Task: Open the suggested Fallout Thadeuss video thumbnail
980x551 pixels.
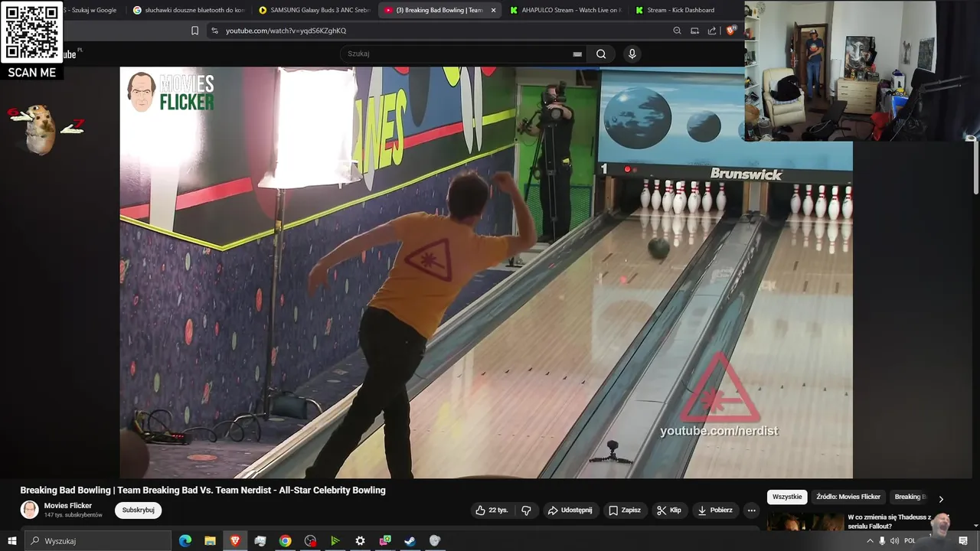Action: coord(805,522)
